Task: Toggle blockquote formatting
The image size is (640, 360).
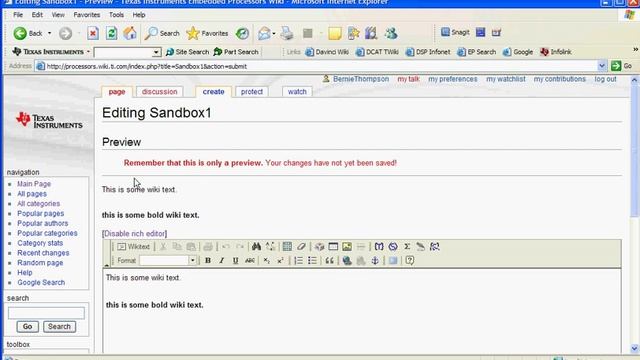Action: click(x=329, y=260)
